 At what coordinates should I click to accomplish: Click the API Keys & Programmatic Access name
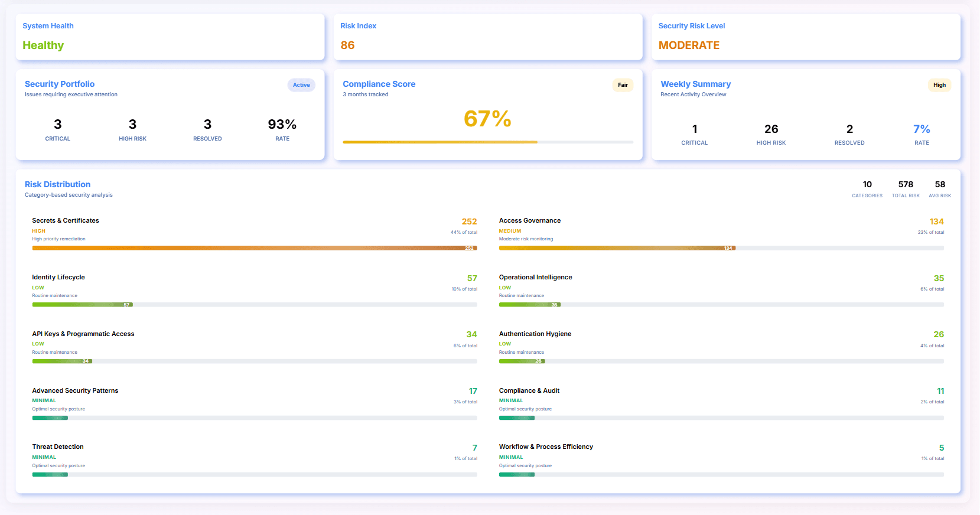83,334
